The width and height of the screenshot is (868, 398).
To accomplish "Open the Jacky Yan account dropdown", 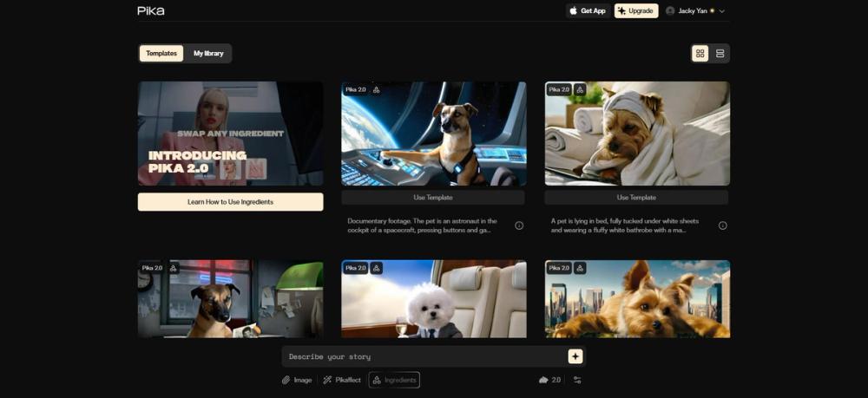I will pyautogui.click(x=695, y=11).
